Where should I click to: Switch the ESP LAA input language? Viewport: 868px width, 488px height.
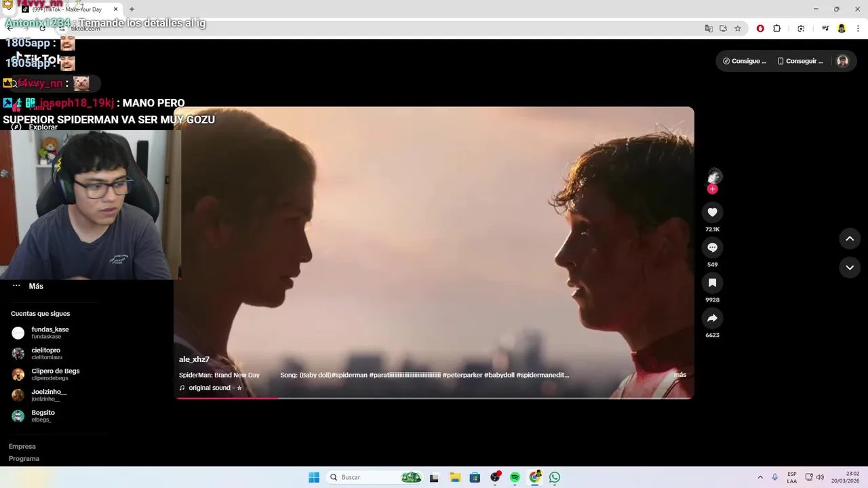[792, 477]
